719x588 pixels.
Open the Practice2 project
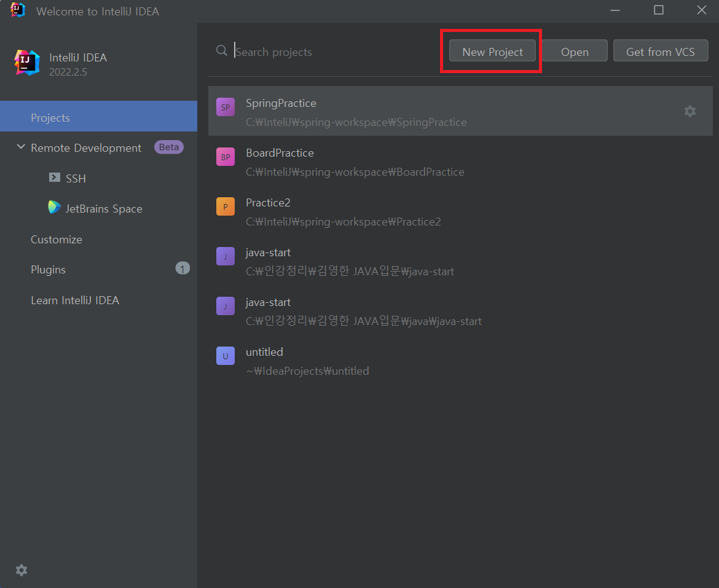pos(460,211)
